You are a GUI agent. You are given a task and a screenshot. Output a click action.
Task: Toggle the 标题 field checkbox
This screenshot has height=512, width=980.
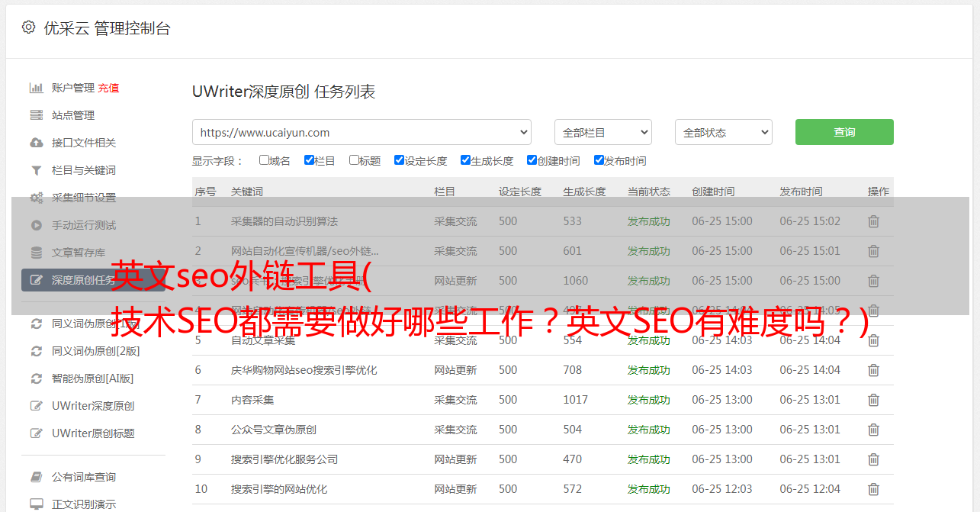pos(354,160)
